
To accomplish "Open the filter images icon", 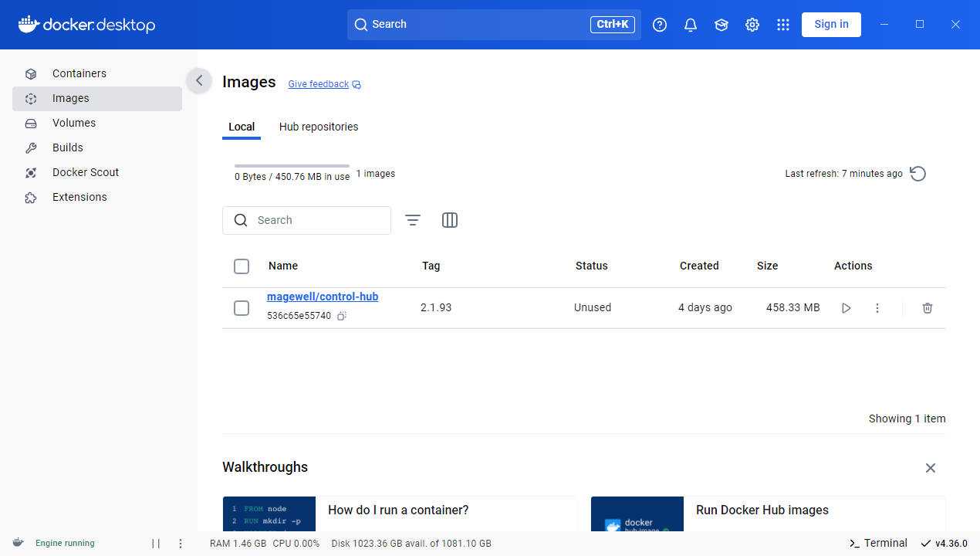I will 413,220.
